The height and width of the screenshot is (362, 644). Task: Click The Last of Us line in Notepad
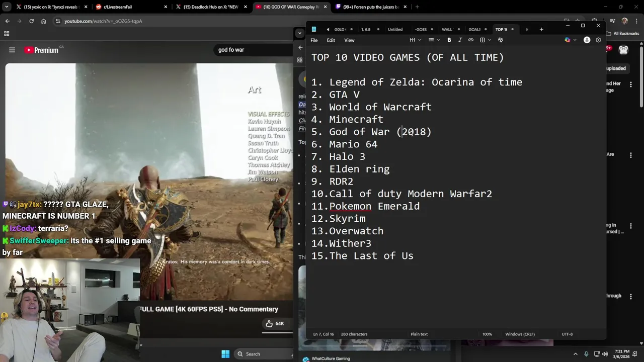click(362, 256)
